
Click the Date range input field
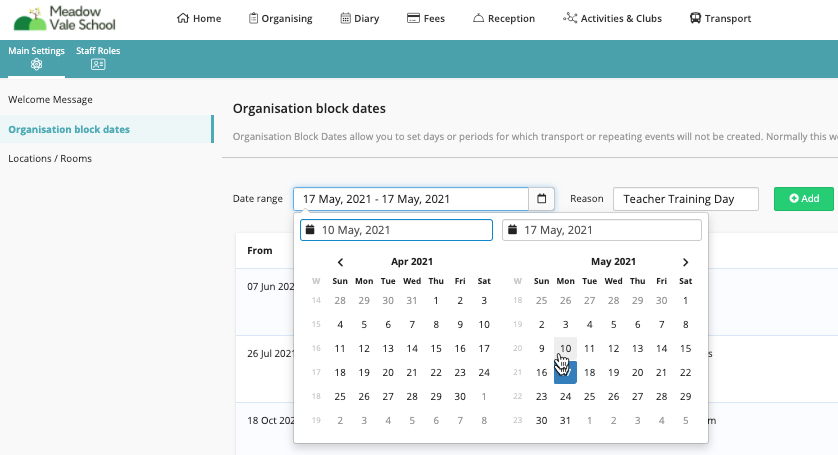410,199
